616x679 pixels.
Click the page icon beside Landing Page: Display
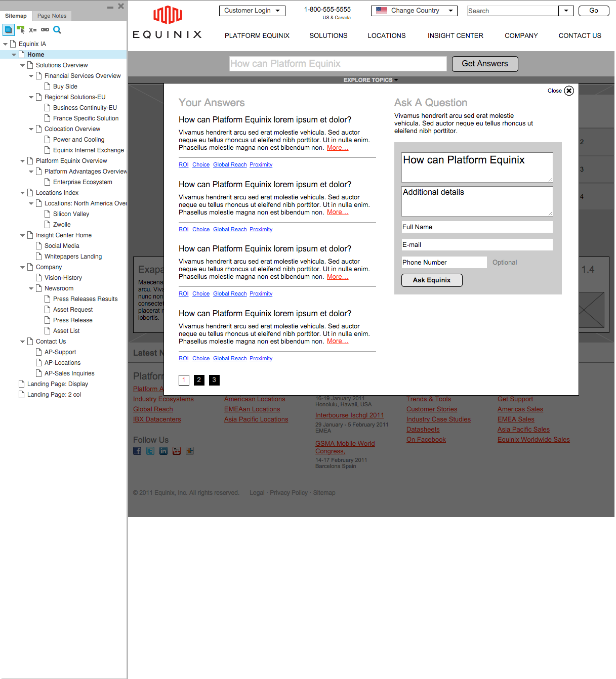(21, 384)
